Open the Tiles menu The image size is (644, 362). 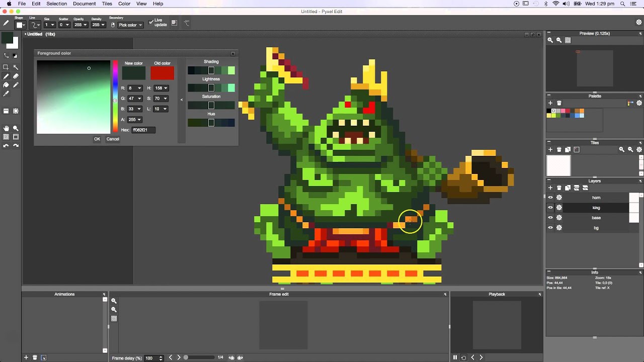tap(107, 4)
